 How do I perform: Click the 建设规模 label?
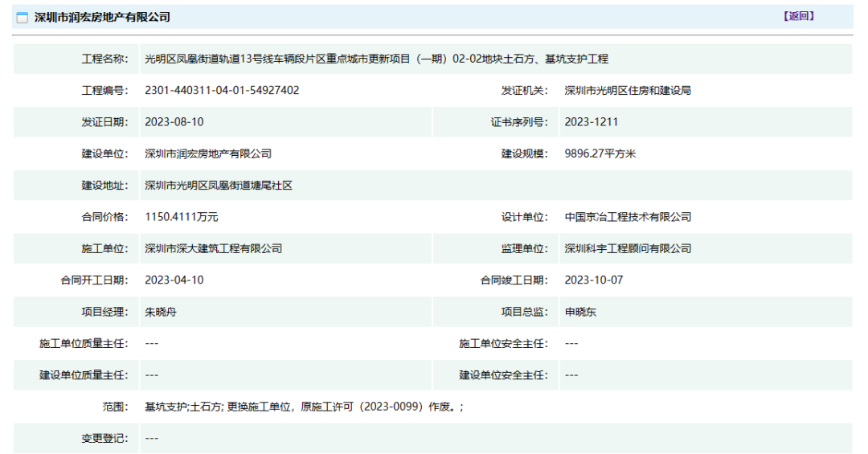(x=525, y=153)
